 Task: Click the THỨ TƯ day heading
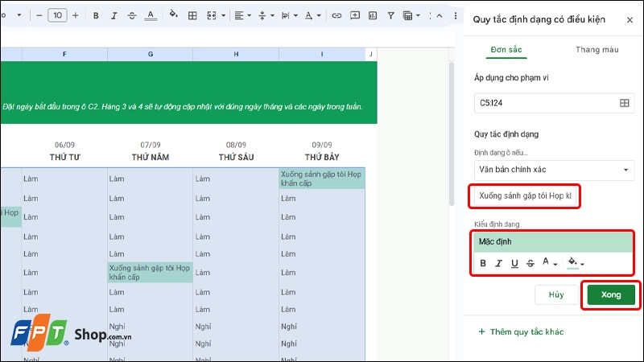click(x=65, y=157)
